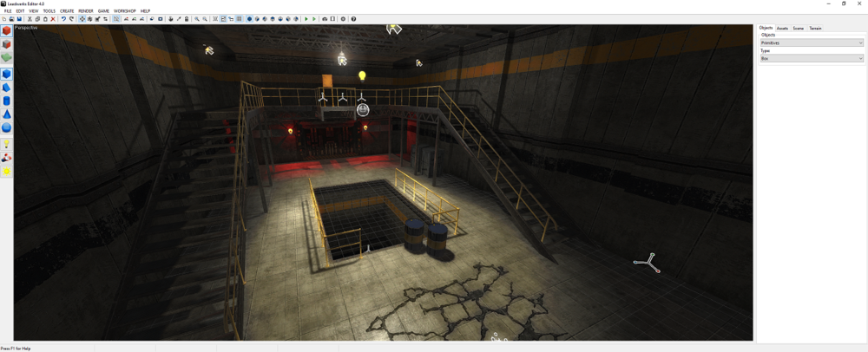Open the Primitives object category dropdown

coord(812,42)
